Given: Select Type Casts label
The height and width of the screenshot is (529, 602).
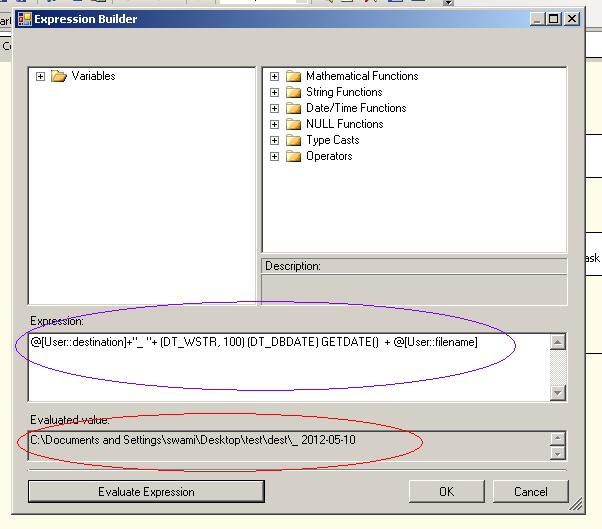Looking at the screenshot, I should (332, 140).
